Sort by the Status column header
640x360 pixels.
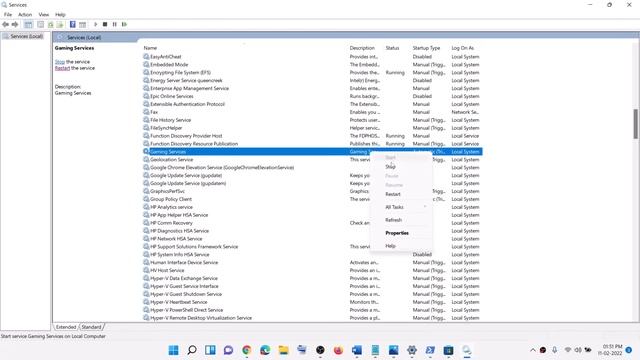392,48
